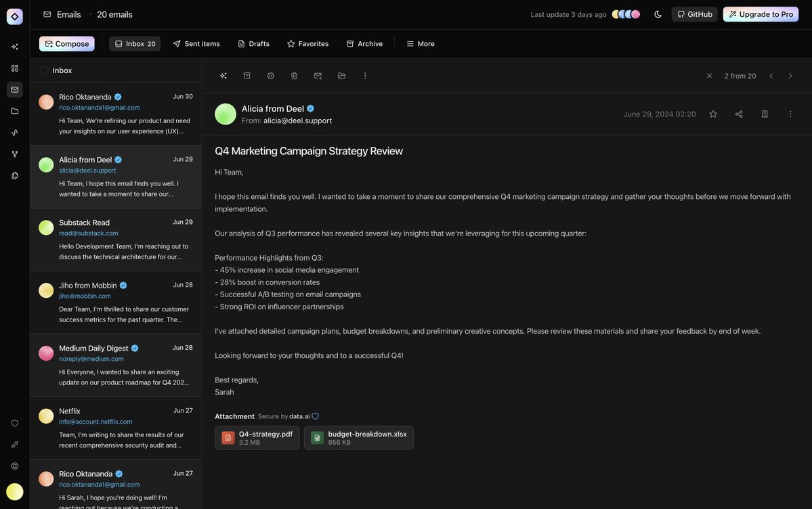Open the branch fork icon in sidebar
812x509 pixels.
click(x=14, y=154)
